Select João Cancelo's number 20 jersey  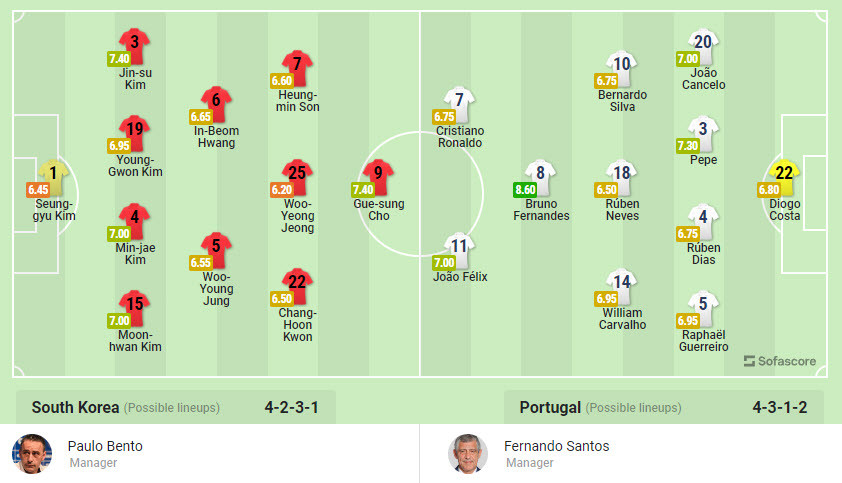pos(703,44)
